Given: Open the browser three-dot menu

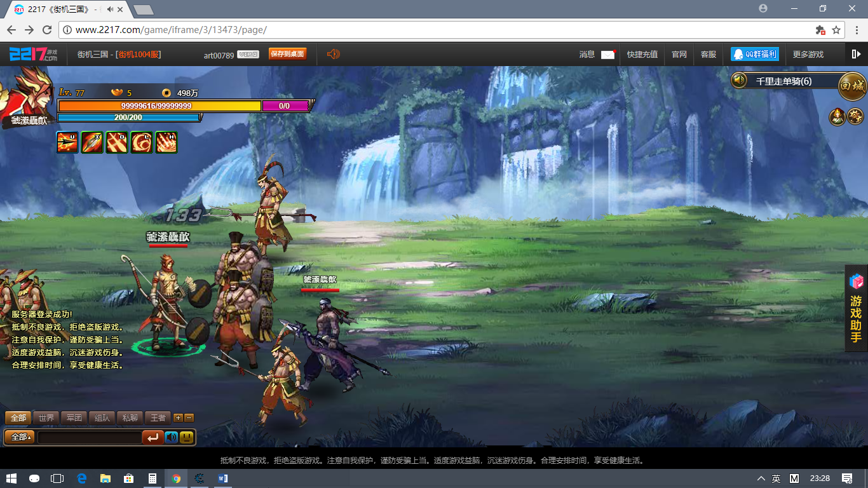Looking at the screenshot, I should click(855, 30).
